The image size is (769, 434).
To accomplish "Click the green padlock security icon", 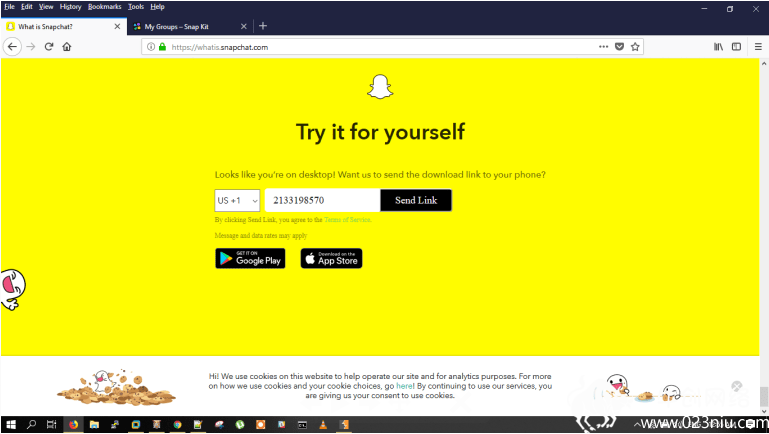I will tap(162, 47).
